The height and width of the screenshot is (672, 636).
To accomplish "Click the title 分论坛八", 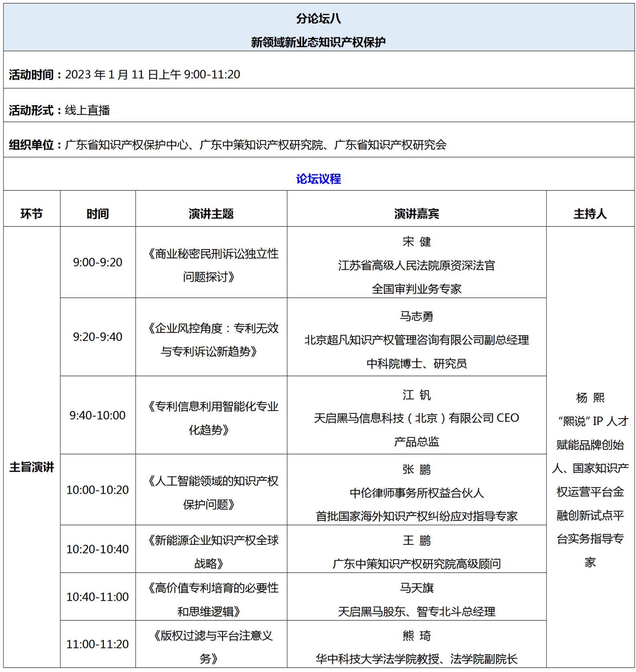I will [x=318, y=18].
